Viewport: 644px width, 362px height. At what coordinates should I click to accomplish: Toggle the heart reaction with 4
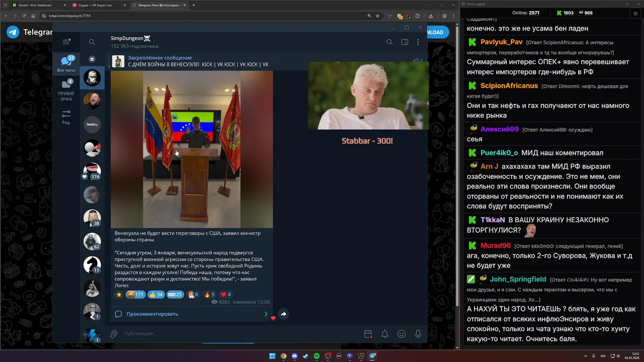[x=226, y=295]
